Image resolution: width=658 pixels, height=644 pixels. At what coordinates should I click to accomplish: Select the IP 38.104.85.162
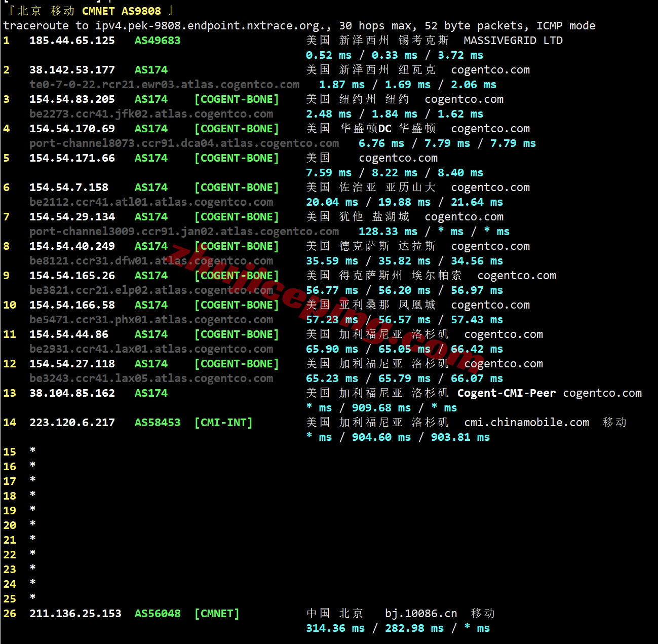coord(72,393)
